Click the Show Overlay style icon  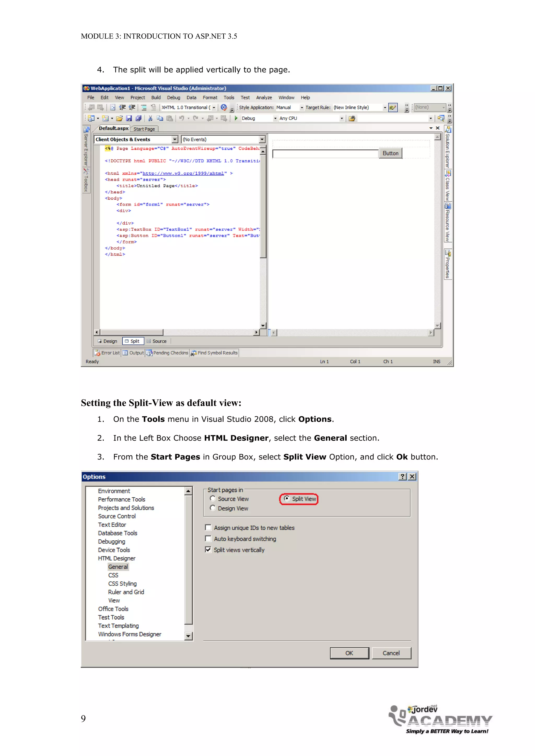(x=393, y=107)
